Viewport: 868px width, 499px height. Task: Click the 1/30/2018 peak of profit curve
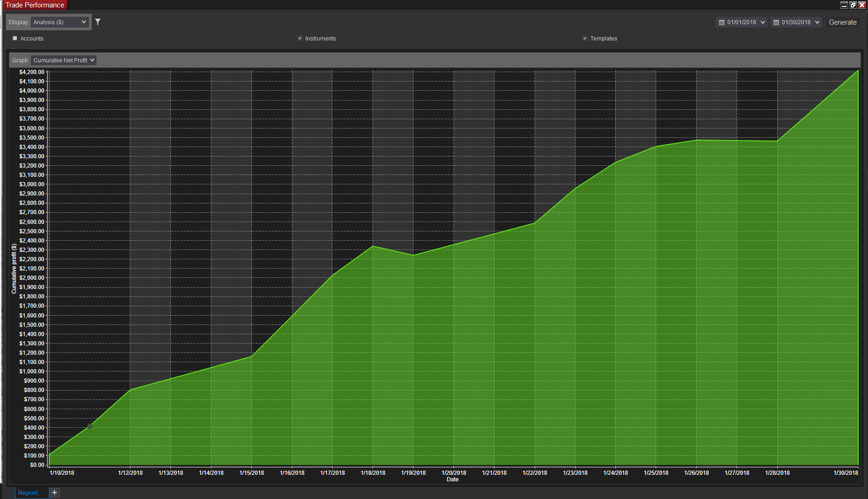858,71
